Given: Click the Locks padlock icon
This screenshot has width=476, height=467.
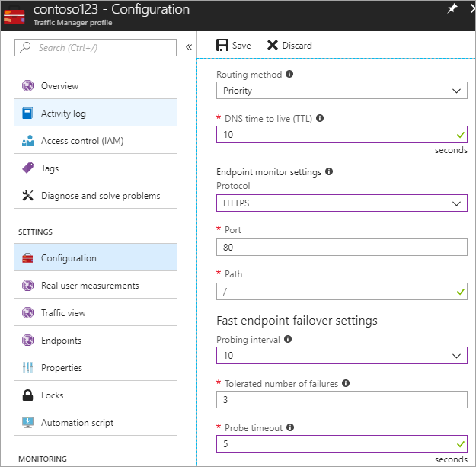Looking at the screenshot, I should [x=27, y=395].
